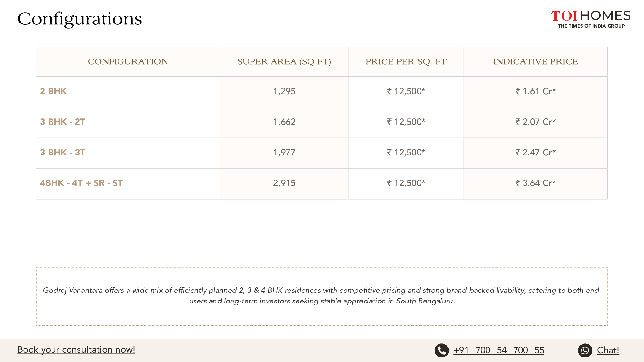This screenshot has height=362, width=644.
Task: Click the CONFIGURATION column header
Action: pyautogui.click(x=128, y=62)
